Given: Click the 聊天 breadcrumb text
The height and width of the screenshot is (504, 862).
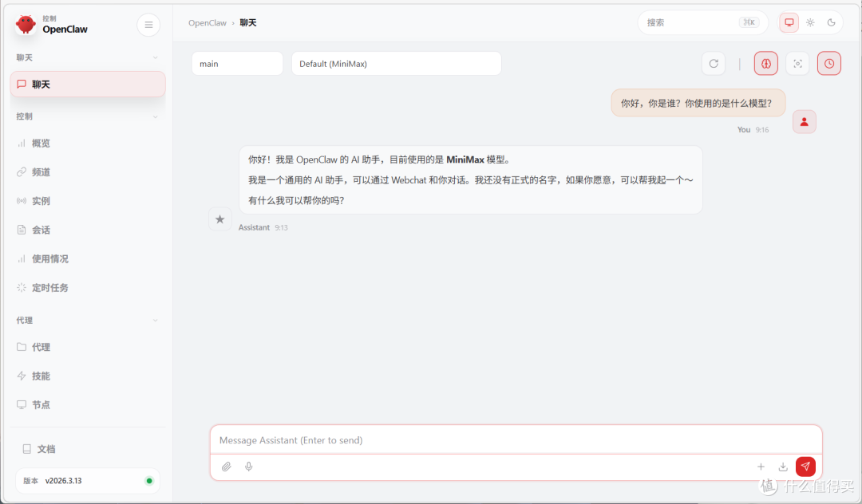Looking at the screenshot, I should (248, 23).
